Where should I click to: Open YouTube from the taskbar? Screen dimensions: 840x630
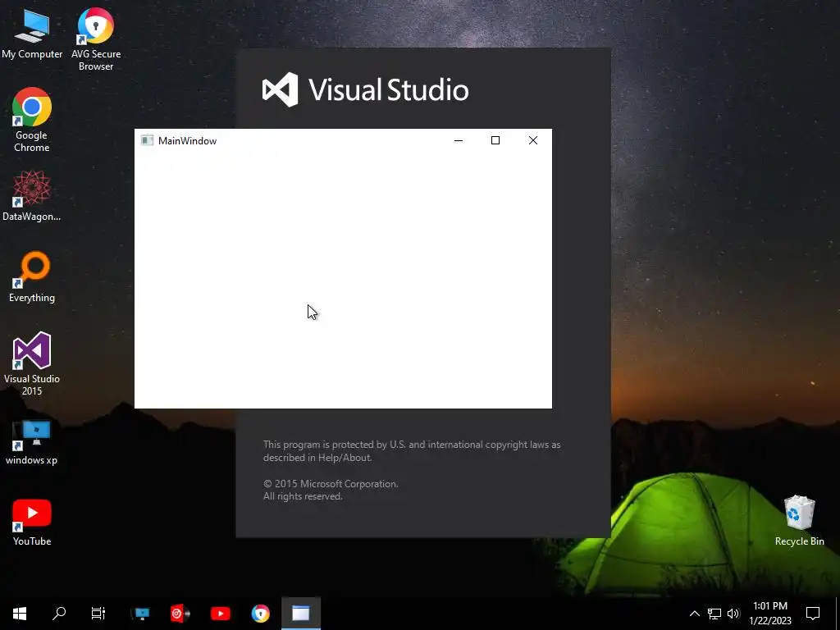220,614
